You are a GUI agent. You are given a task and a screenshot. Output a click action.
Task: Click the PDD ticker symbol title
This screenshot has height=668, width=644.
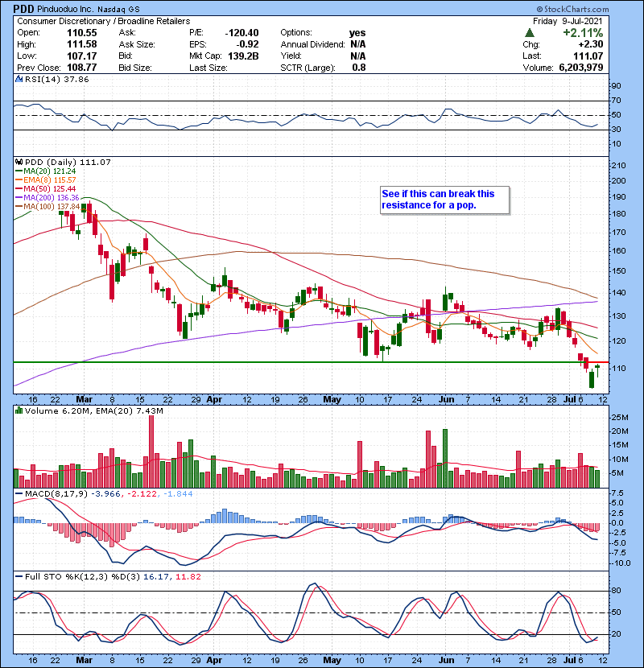[x=23, y=9]
